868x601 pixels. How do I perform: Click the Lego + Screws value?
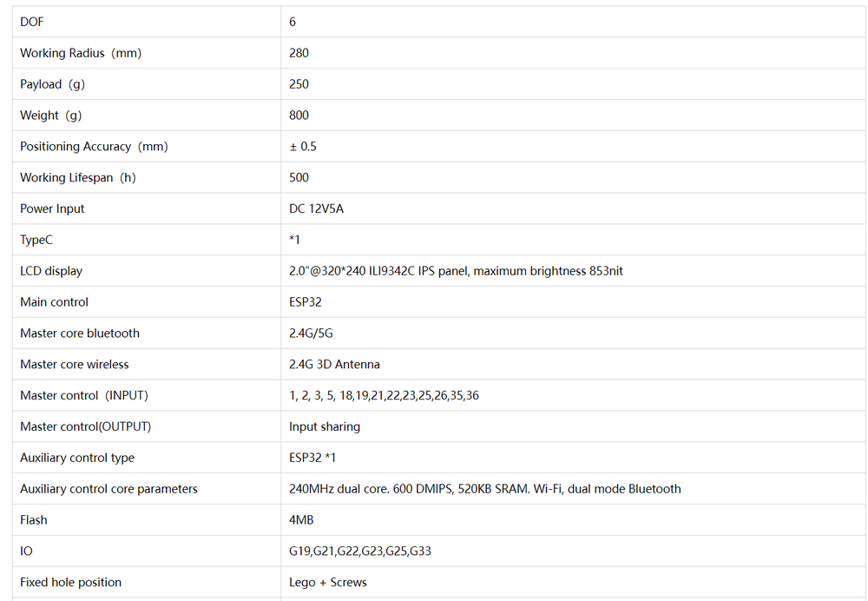(328, 583)
